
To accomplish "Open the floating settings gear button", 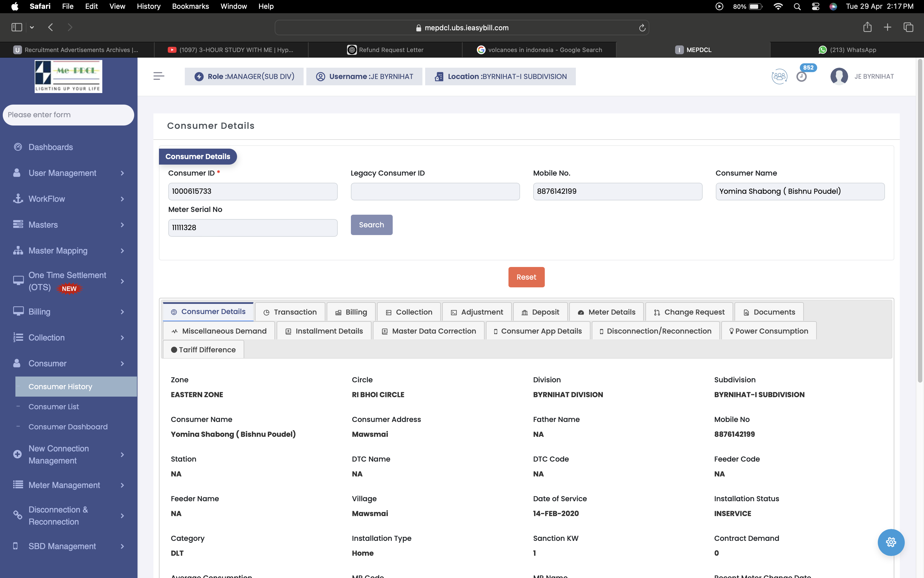I will pyautogui.click(x=891, y=542).
